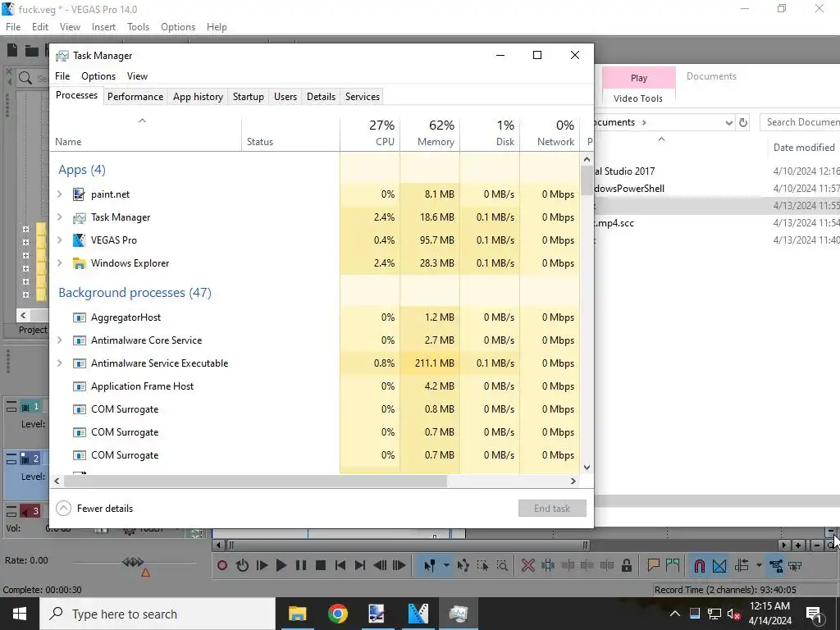This screenshot has height=630, width=840.
Task: Open the Explorer address bar history dropdown
Action: pos(728,123)
